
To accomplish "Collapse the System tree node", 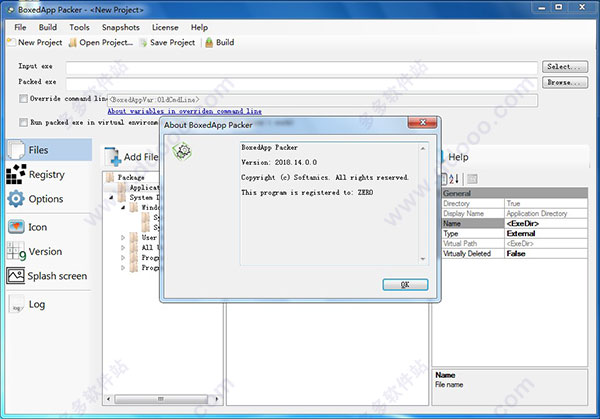I will [x=111, y=197].
